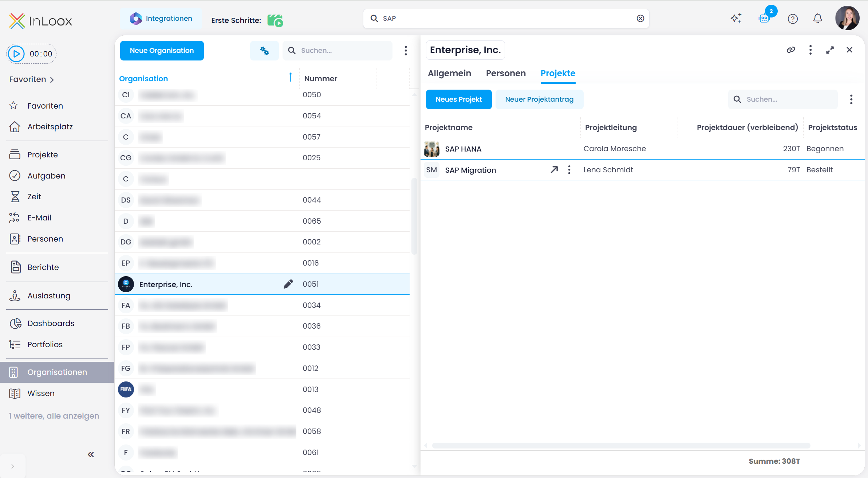Sort by the Organisation column
The height and width of the screenshot is (478, 868).
[x=143, y=79]
